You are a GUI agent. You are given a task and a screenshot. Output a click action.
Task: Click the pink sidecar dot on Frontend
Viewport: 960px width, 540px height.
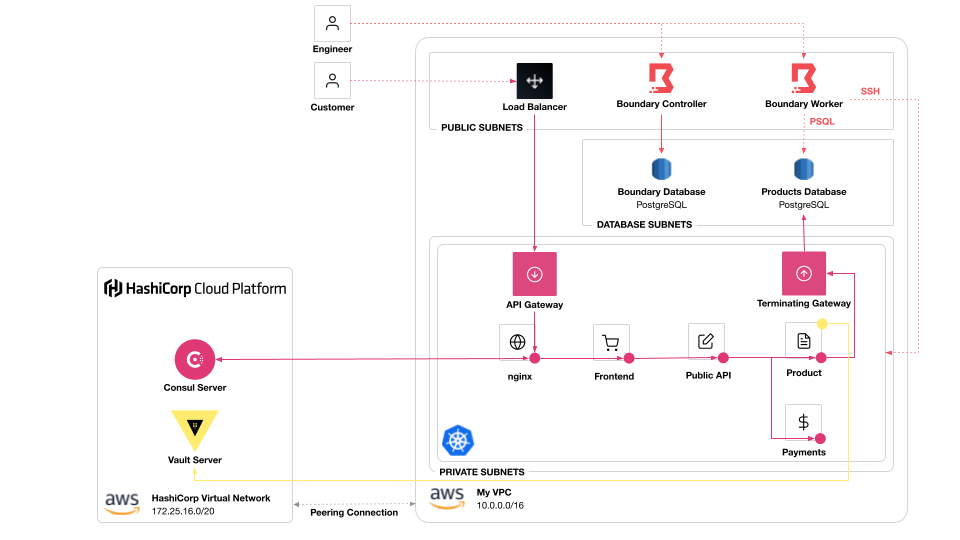coord(629,358)
